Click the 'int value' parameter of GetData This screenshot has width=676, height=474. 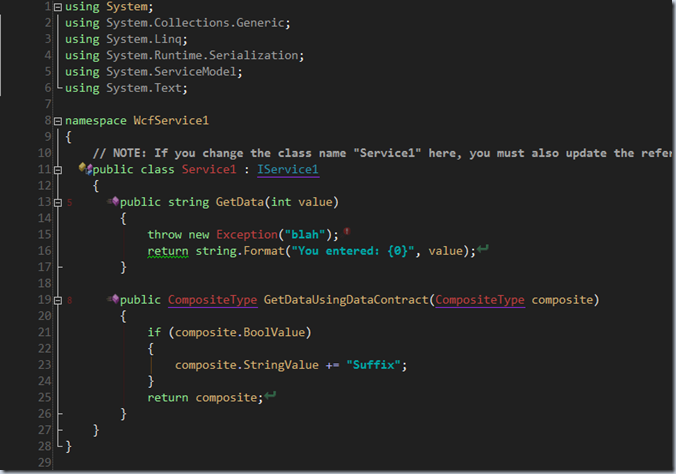(x=302, y=202)
